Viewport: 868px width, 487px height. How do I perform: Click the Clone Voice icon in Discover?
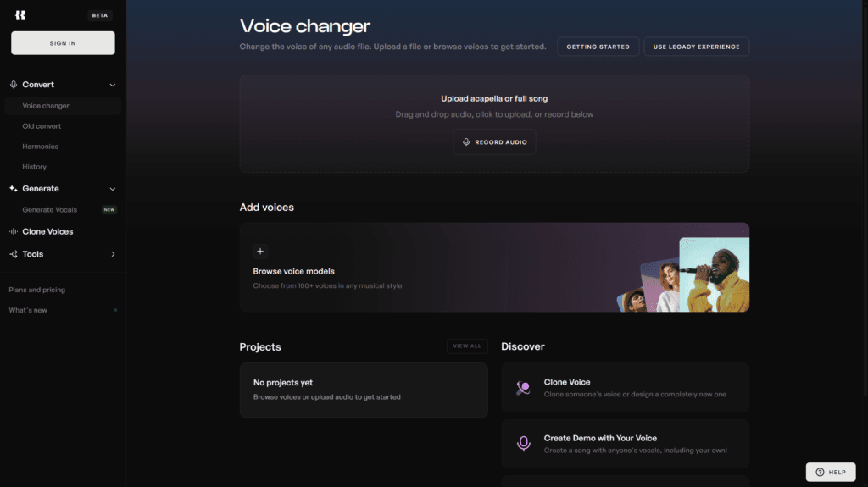524,388
